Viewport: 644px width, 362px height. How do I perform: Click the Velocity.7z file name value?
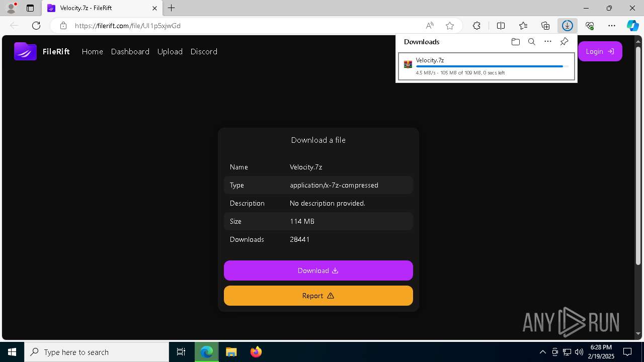click(x=306, y=167)
